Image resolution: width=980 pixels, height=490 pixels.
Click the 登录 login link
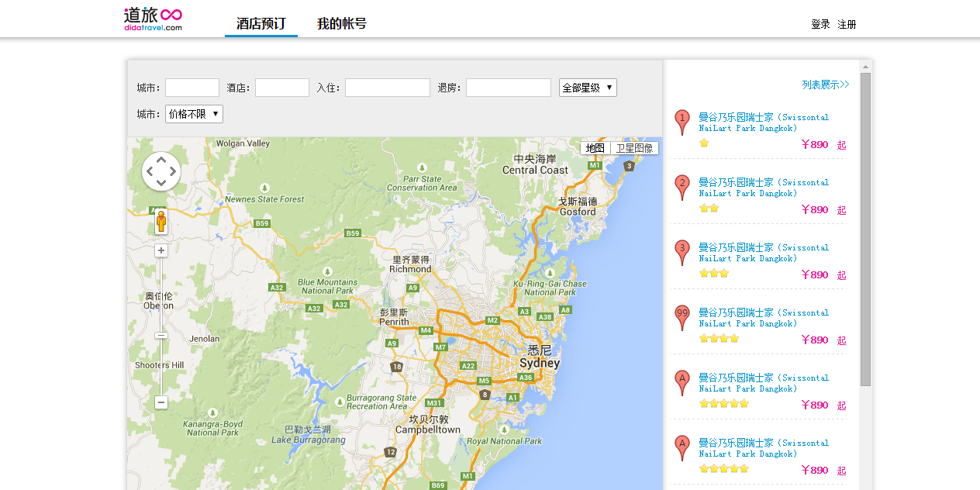[x=820, y=25]
